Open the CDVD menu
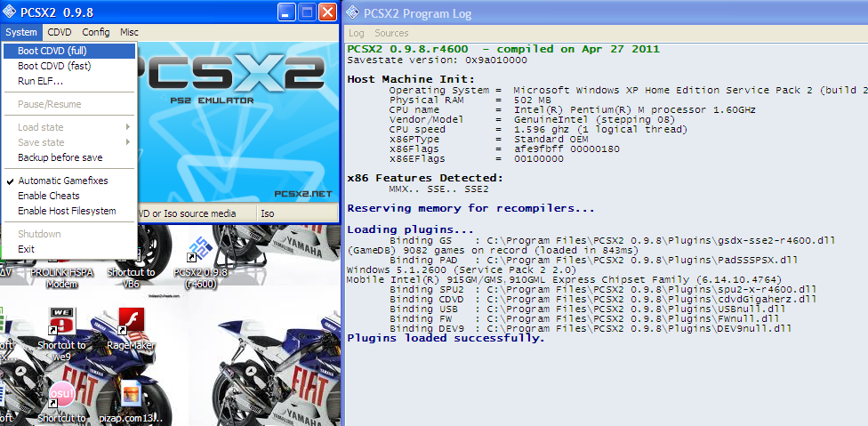Viewport: 868px width, 426px height. pos(60,33)
